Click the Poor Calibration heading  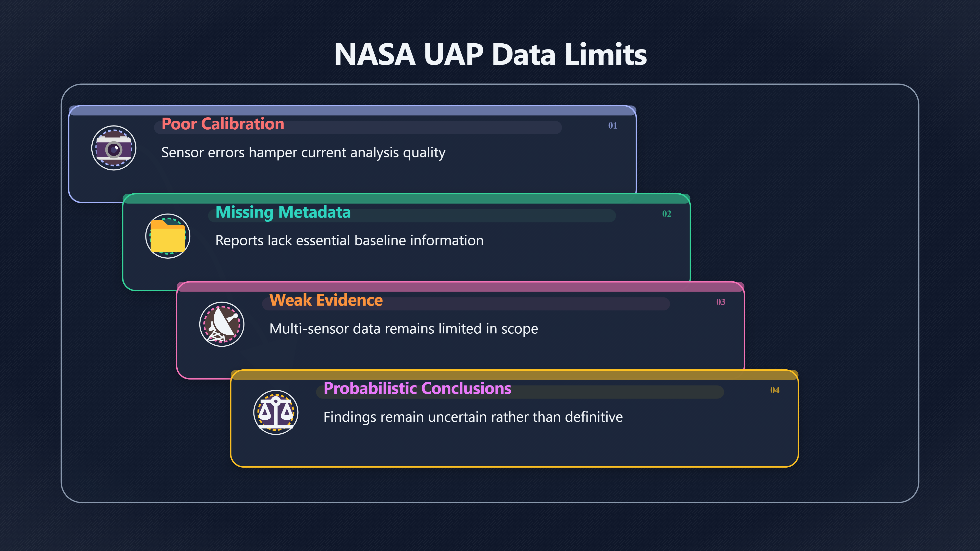(x=223, y=124)
